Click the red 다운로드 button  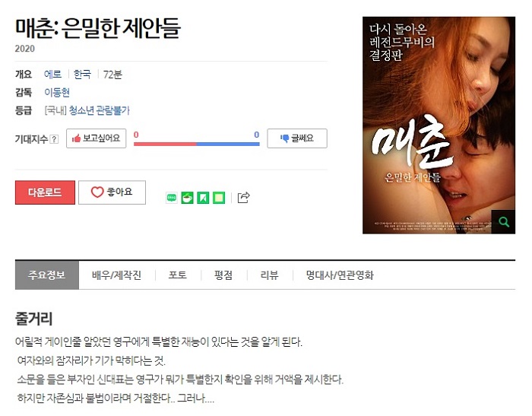point(45,192)
